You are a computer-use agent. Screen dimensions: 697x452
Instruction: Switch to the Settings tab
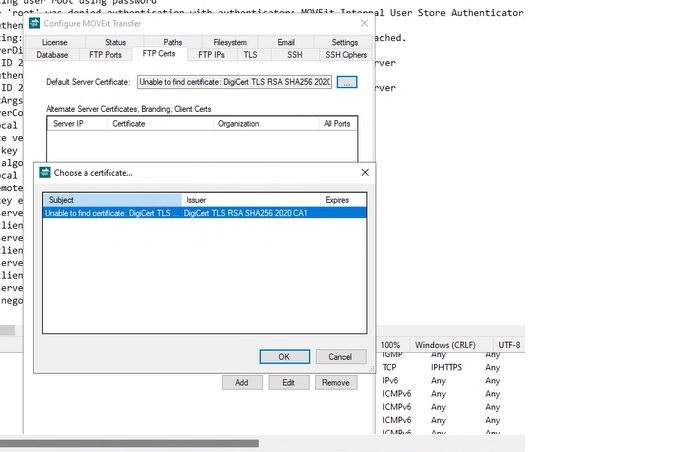pyautogui.click(x=344, y=42)
